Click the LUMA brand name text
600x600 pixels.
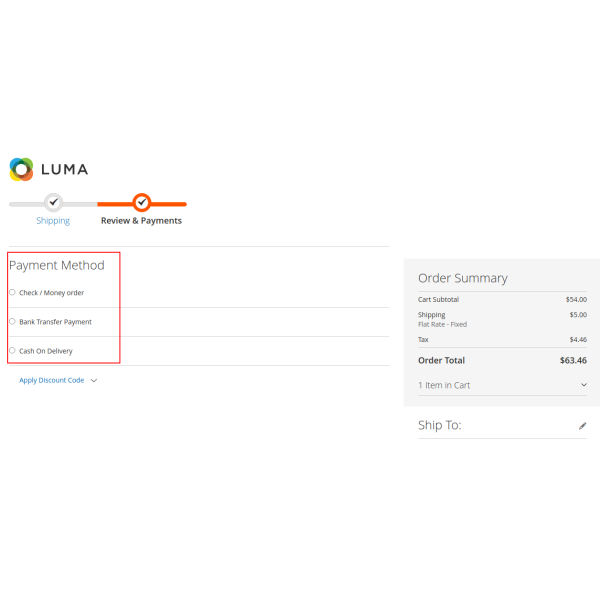[64, 169]
